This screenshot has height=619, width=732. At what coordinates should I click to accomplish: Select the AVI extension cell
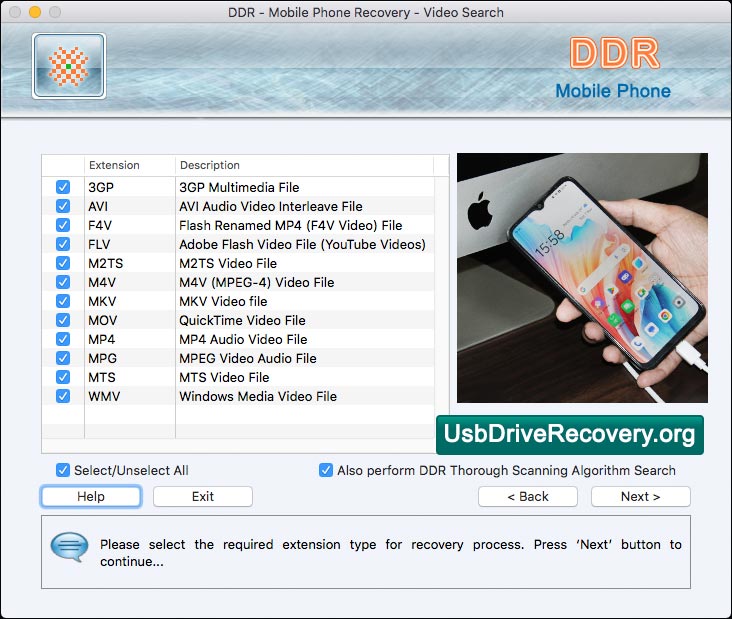click(130, 206)
